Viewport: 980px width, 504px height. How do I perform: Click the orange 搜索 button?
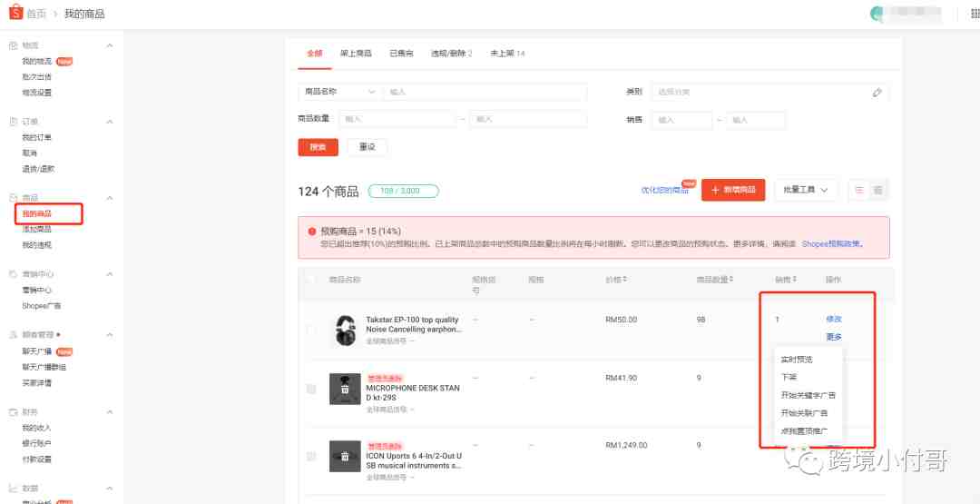tap(318, 147)
